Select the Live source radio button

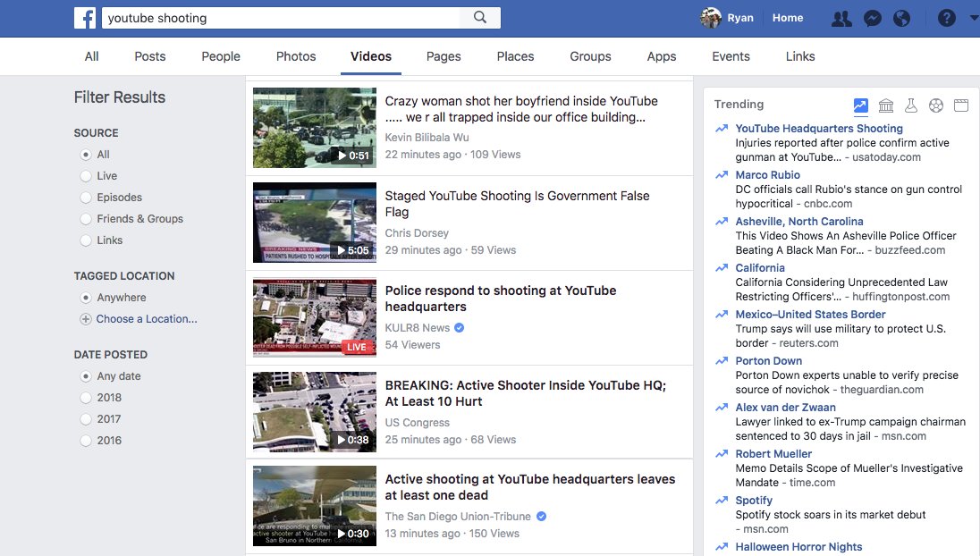pyautogui.click(x=86, y=176)
